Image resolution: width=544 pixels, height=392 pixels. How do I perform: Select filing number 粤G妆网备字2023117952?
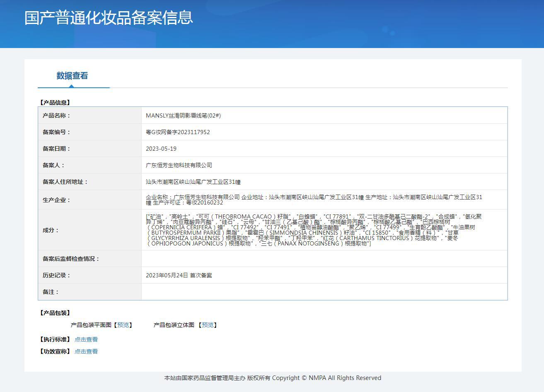coord(178,132)
